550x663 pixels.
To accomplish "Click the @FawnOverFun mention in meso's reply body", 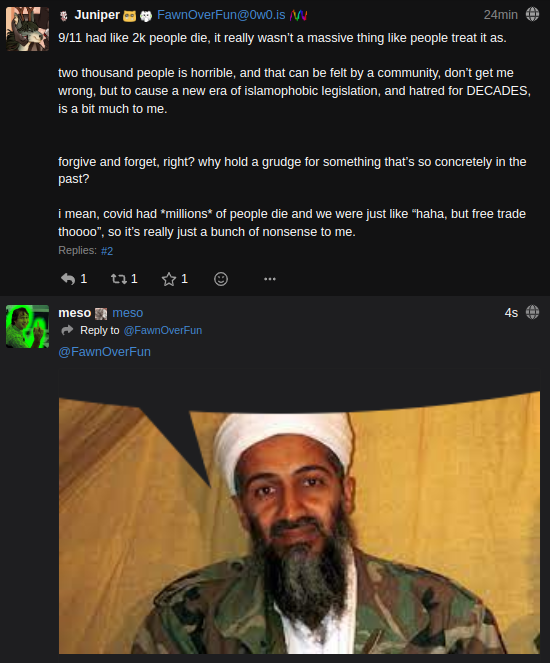I will click(104, 352).
